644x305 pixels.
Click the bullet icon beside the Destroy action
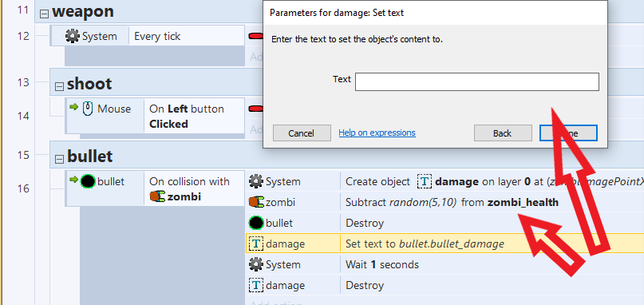[x=256, y=224]
